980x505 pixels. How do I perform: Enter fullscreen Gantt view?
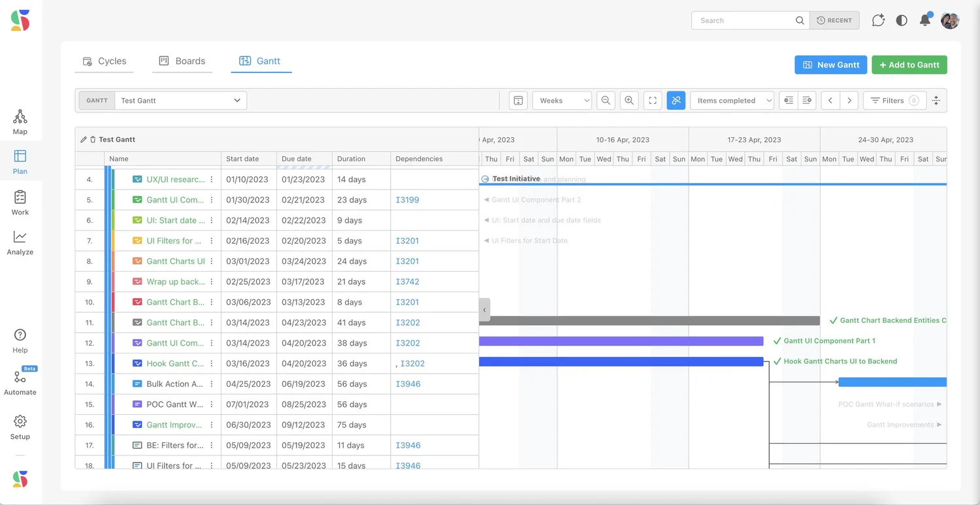coord(652,100)
